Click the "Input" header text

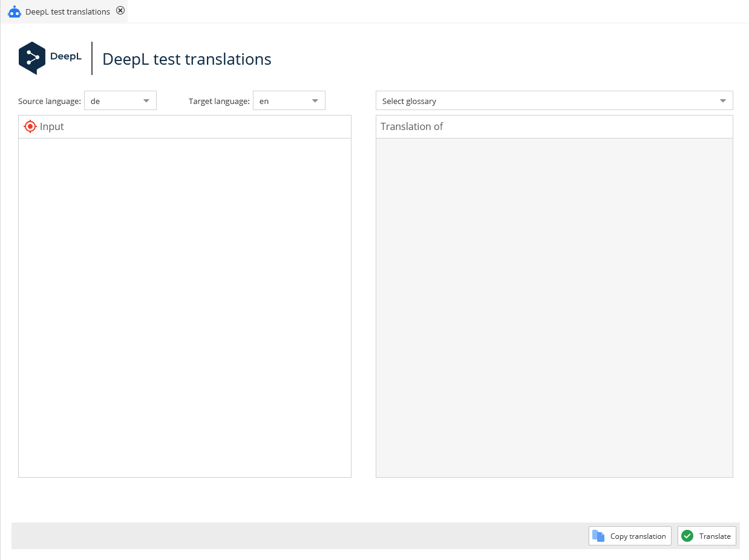[52, 126]
